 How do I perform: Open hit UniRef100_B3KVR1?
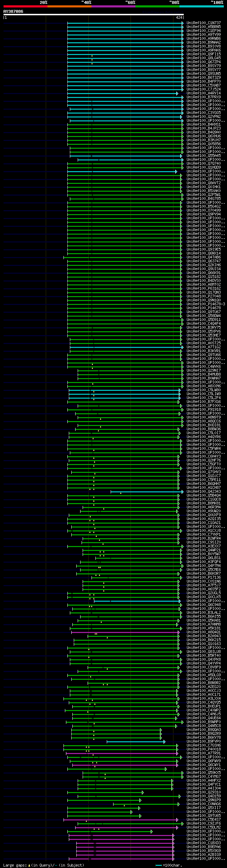point(204,351)
